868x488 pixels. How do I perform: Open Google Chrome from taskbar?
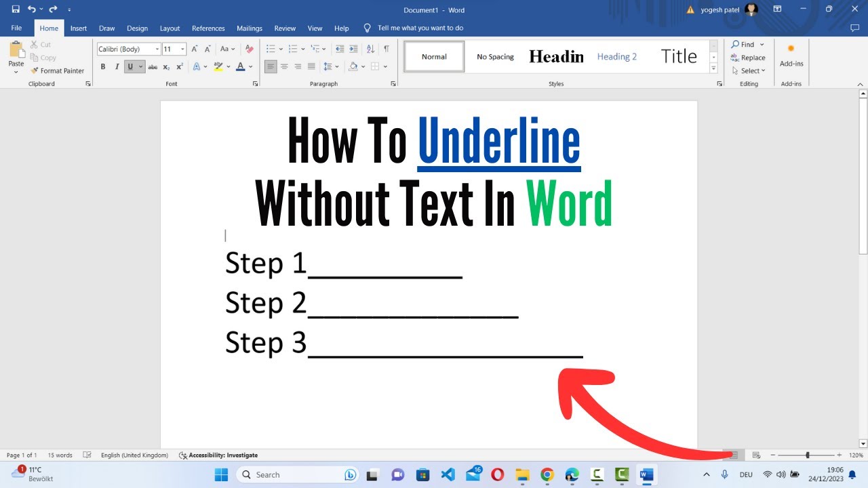coord(547,474)
